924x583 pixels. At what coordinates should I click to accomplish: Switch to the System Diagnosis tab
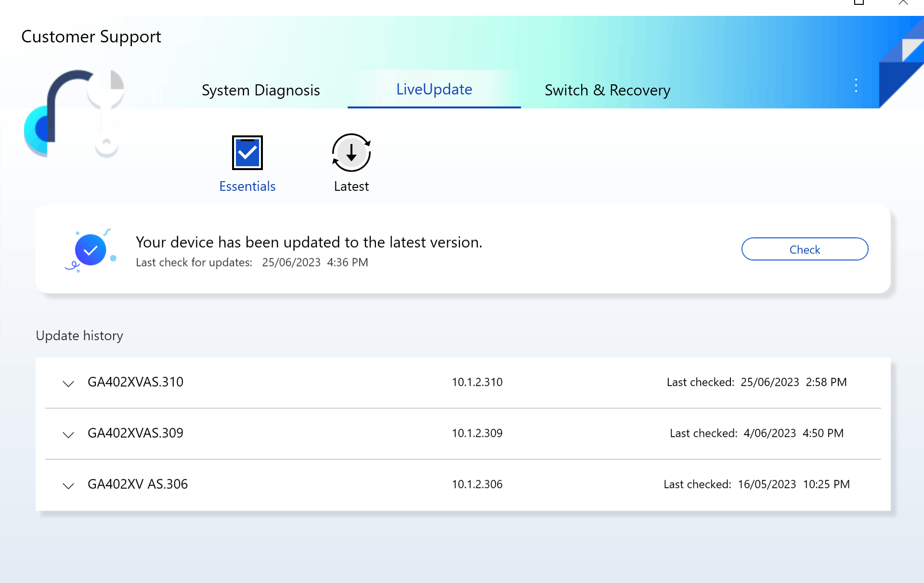[260, 90]
